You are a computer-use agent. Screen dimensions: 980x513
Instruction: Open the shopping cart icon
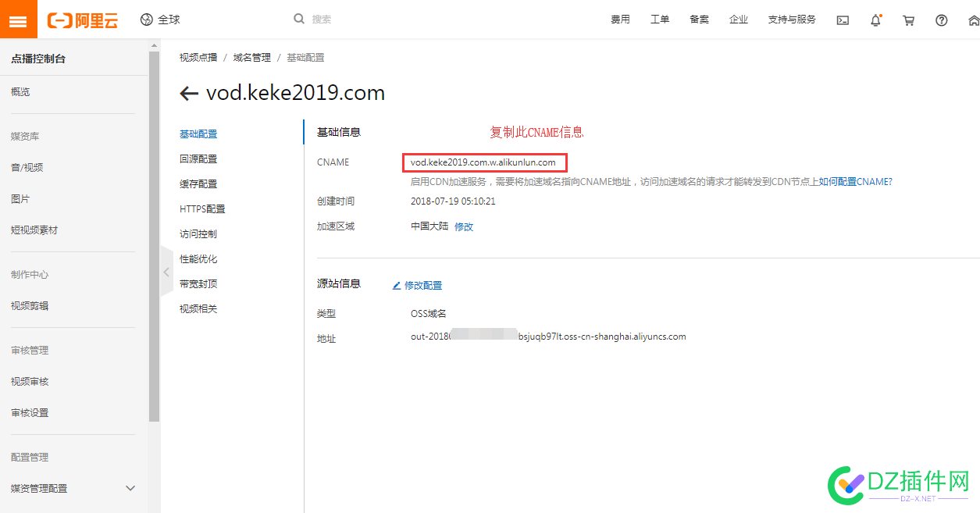coord(908,20)
